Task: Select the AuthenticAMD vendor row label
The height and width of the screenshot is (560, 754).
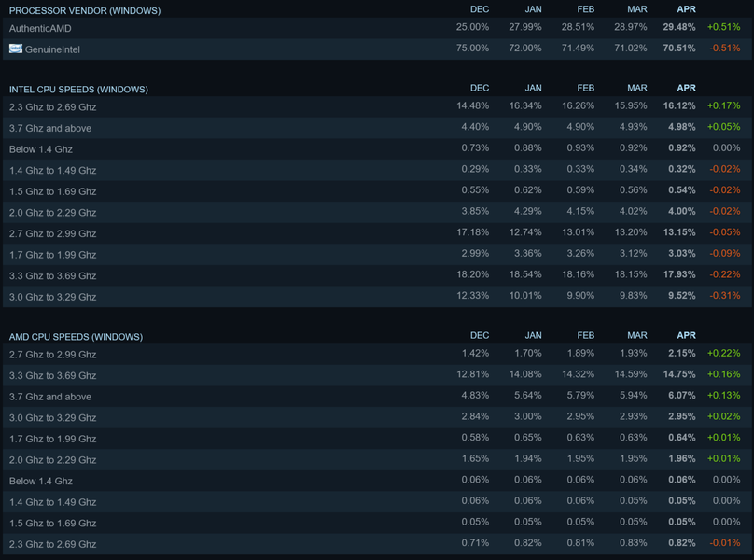Action: (x=40, y=28)
